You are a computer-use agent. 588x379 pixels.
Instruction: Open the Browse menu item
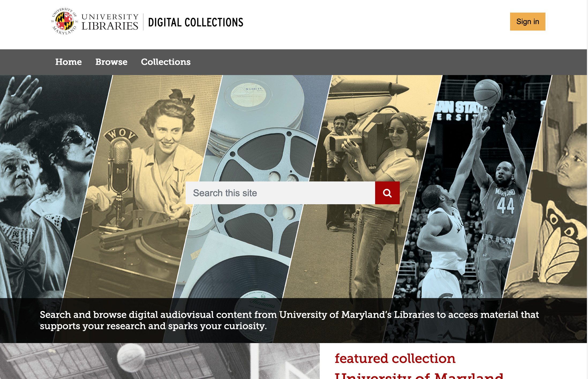pos(111,62)
